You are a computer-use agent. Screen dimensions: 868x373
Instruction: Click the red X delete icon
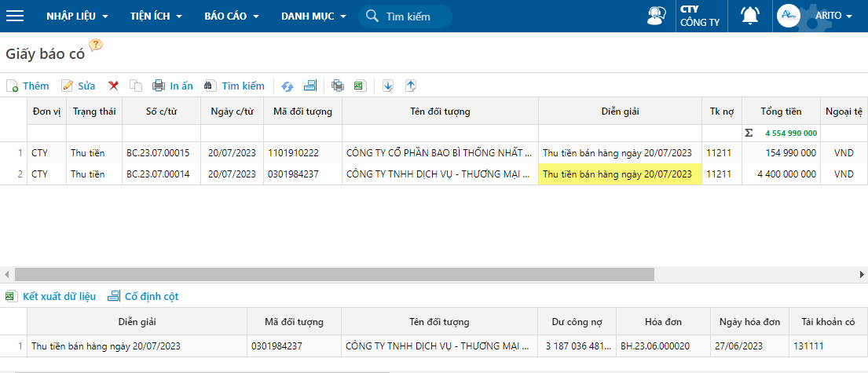click(x=113, y=86)
